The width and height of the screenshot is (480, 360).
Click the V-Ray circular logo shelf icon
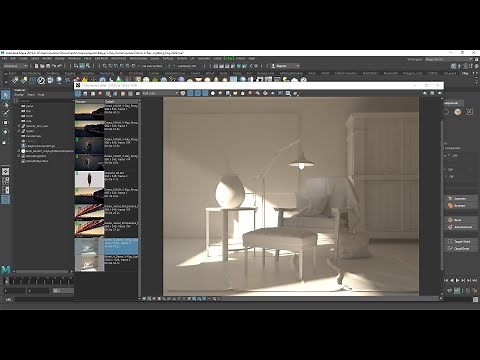(x=41, y=80)
